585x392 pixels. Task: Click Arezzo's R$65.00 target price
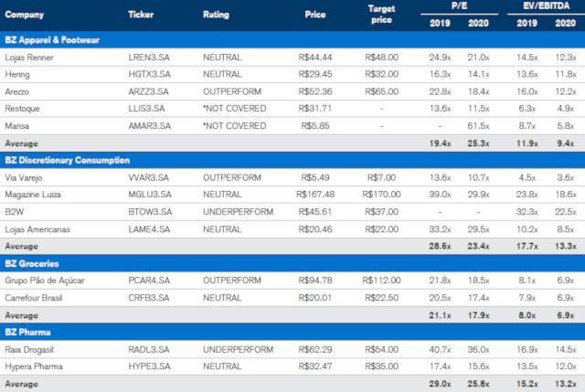[x=381, y=91]
